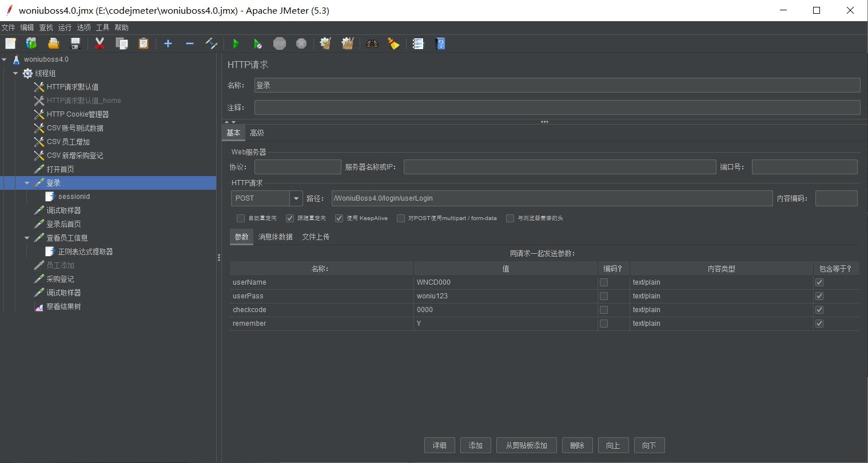Screen dimensions: 868x463
Task: Click Start no pauses icon
Action: point(257,43)
